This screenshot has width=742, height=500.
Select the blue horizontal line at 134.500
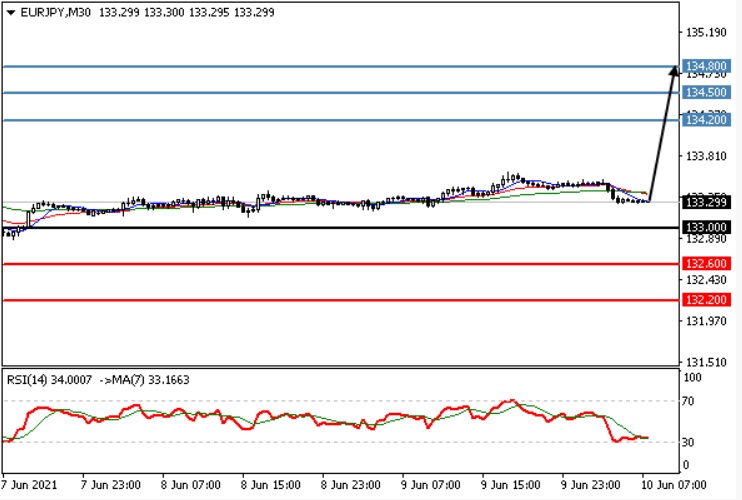[341, 93]
